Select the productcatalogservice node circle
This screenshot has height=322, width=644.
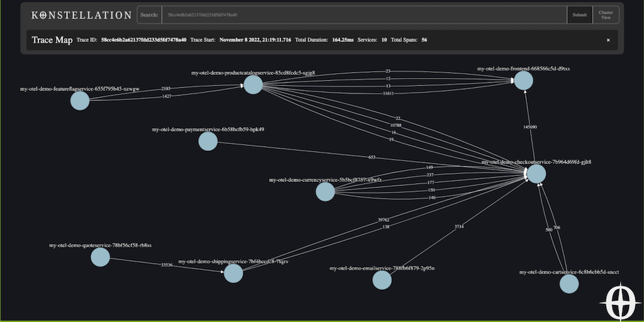pos(253,85)
